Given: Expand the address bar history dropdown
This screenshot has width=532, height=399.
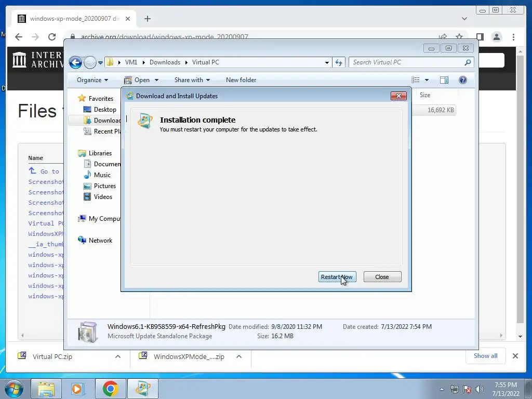Looking at the screenshot, I should pos(327,63).
